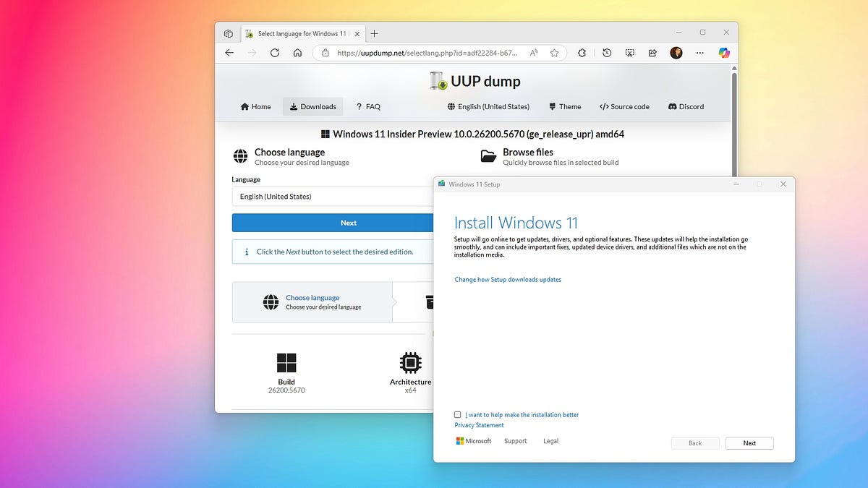Click the globe icon in Choose language step

[x=271, y=302]
